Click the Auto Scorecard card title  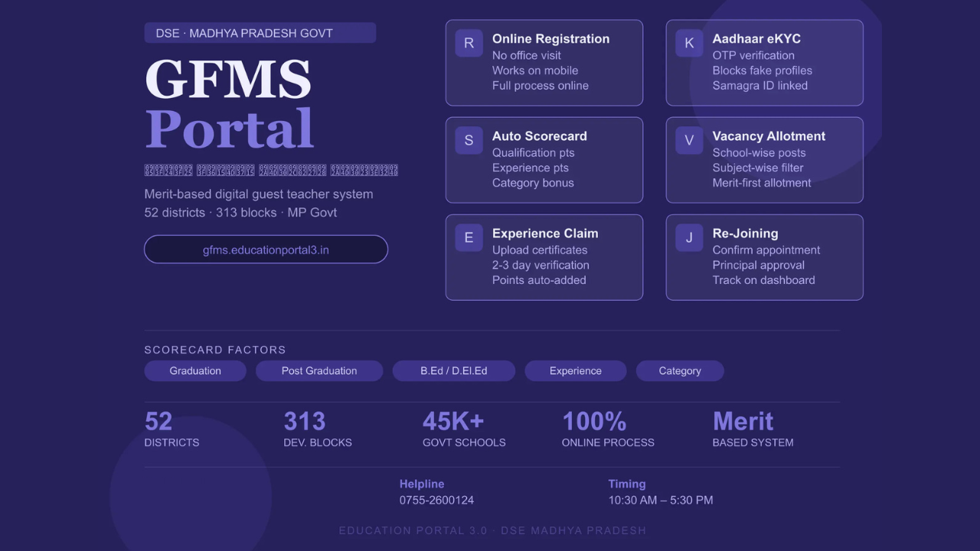click(540, 136)
